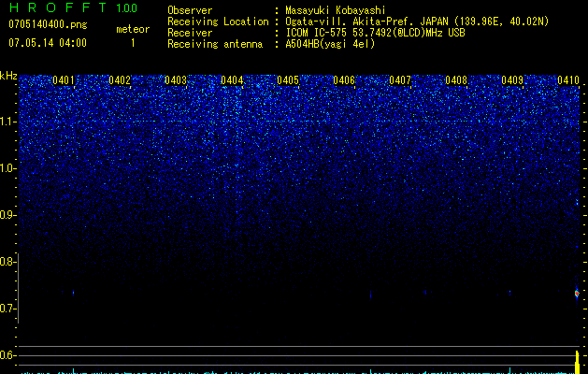Click the kHz axis unit label
The image size is (588, 374).
[8, 76]
